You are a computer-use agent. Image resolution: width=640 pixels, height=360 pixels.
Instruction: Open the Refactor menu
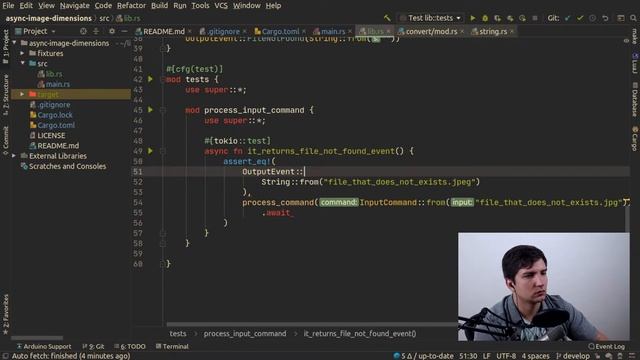(x=131, y=6)
